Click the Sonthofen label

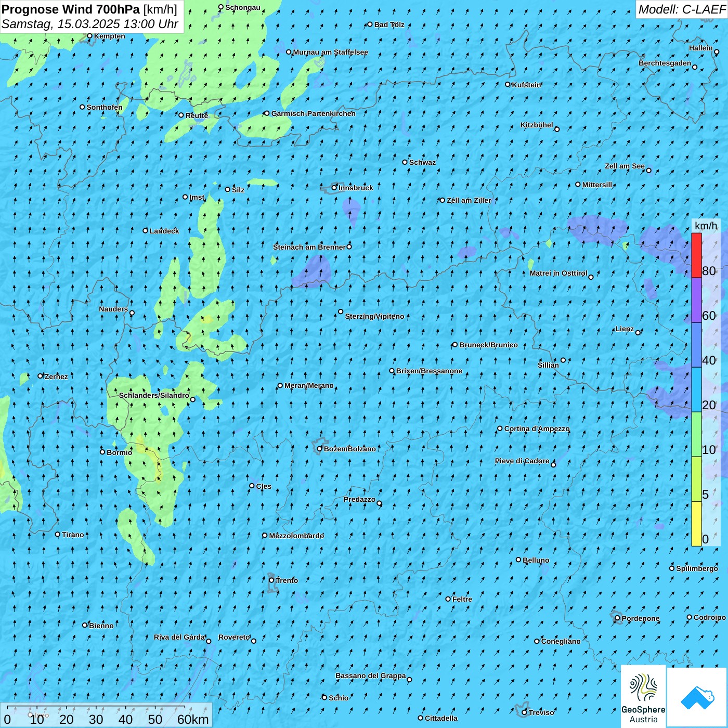[105, 107]
